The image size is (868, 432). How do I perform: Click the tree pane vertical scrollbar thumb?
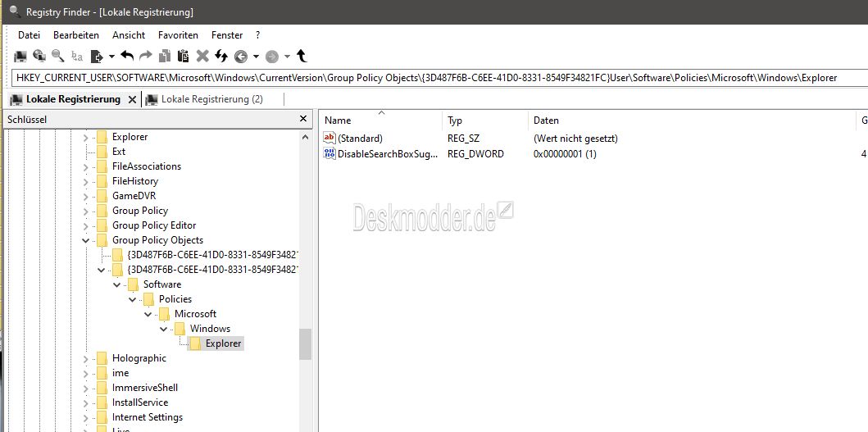click(305, 344)
